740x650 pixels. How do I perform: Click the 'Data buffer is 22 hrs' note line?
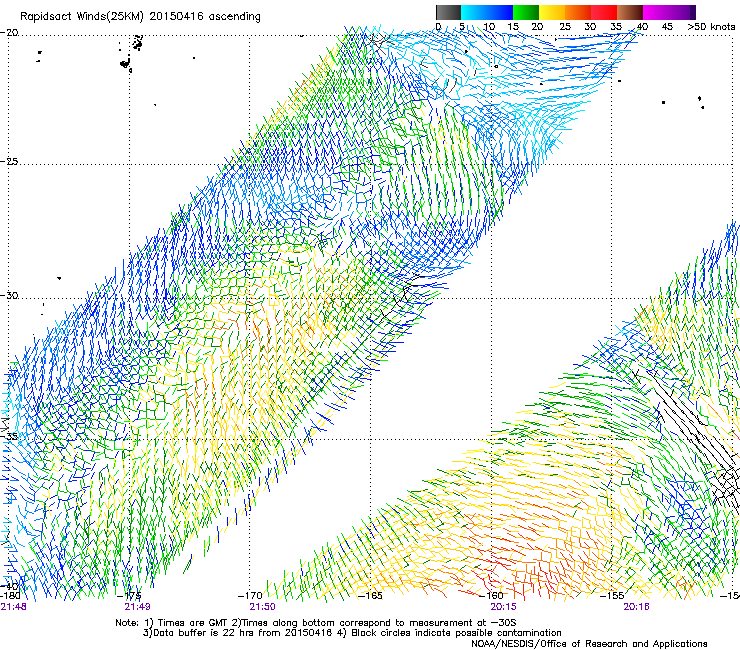click(352, 633)
